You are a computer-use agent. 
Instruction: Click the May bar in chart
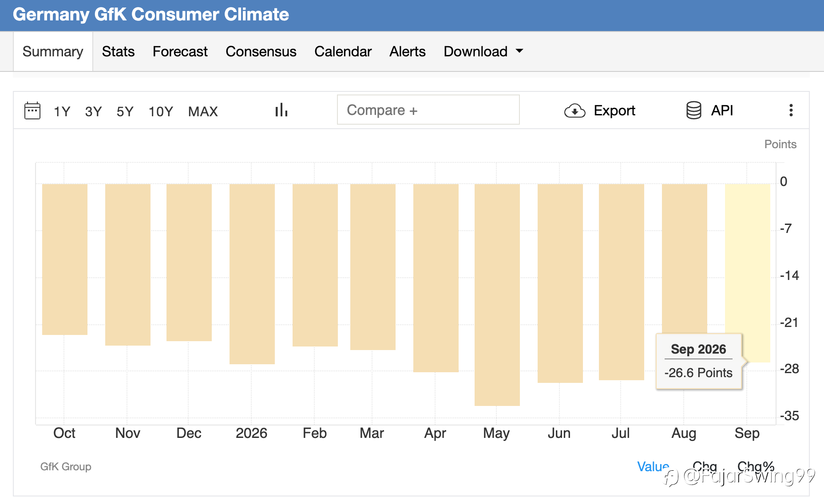coord(497,295)
